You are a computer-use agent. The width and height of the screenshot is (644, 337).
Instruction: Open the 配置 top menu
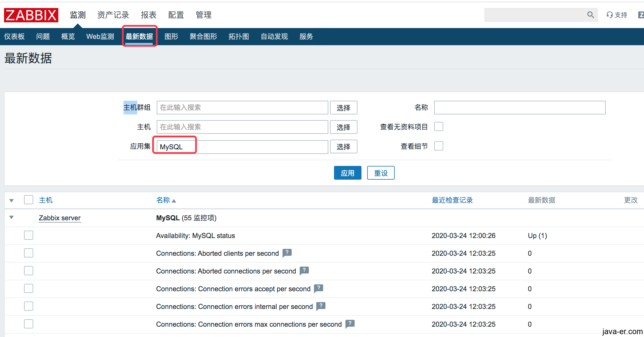click(176, 15)
